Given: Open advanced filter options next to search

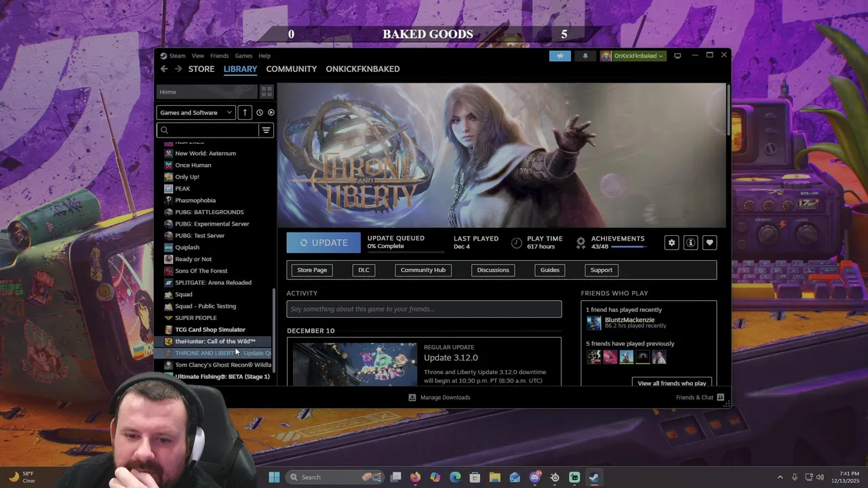Looking at the screenshot, I should tap(267, 130).
